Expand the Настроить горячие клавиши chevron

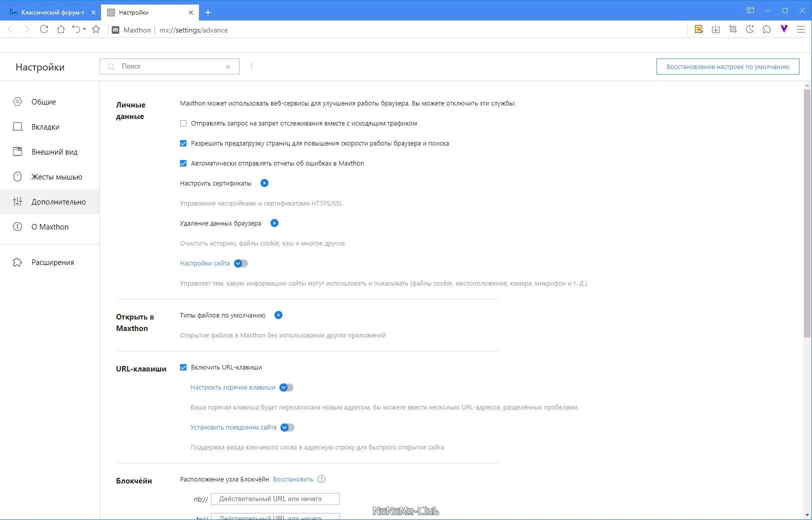click(286, 387)
